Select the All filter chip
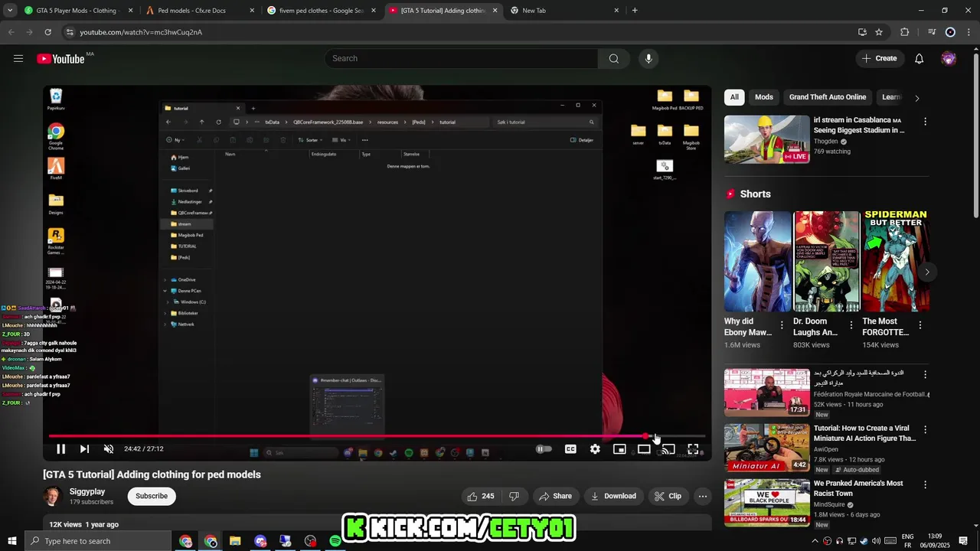This screenshot has height=551, width=980. 734,97
